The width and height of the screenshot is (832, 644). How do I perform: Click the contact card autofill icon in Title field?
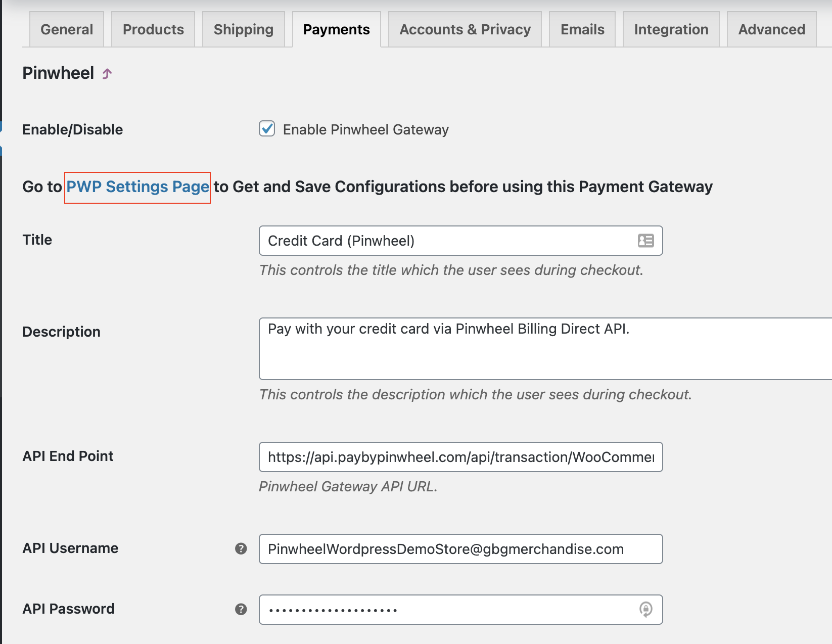645,241
